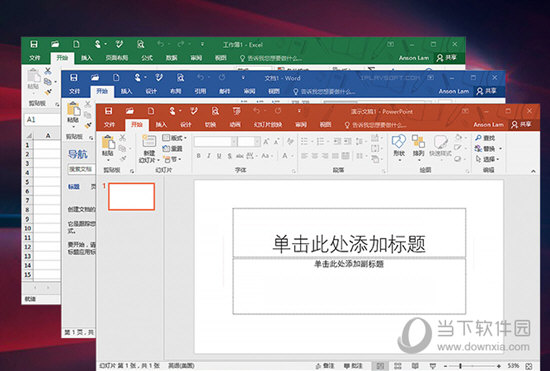Switch to Formulas (公式) tab in Excel

pos(147,58)
